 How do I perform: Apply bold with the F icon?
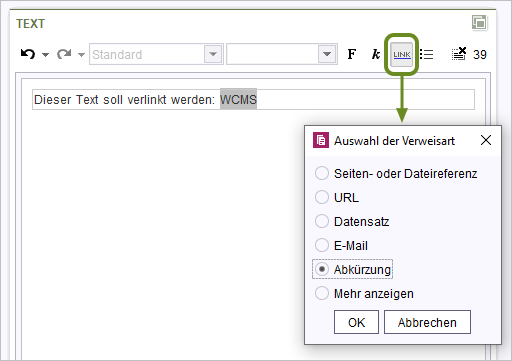click(x=352, y=54)
